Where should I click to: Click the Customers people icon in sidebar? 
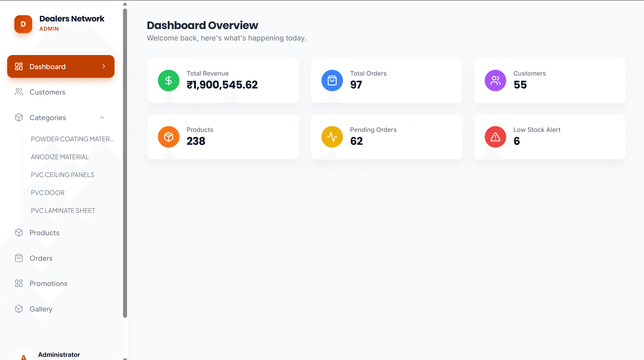coord(19,92)
